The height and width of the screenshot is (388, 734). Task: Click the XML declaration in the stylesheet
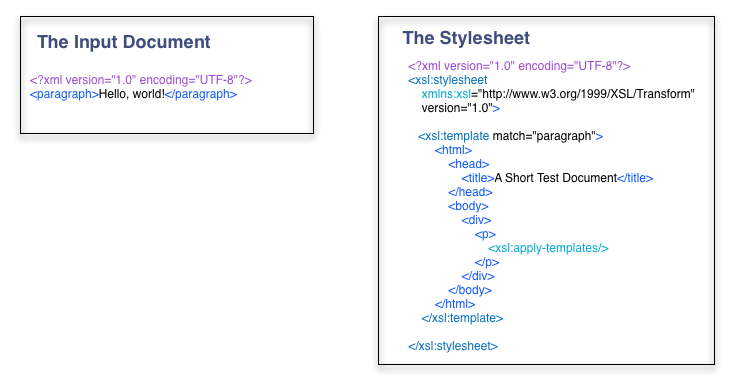[519, 66]
